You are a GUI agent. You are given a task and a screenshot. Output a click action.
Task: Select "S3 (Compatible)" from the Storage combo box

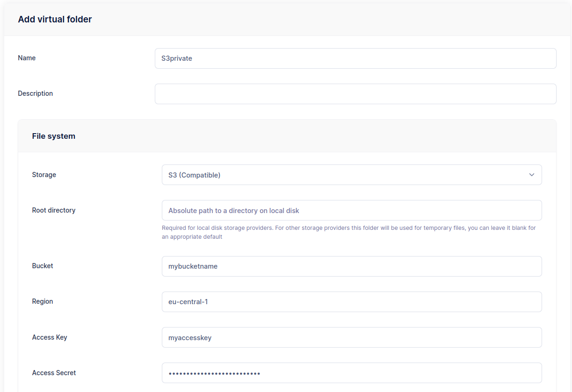tap(352, 174)
